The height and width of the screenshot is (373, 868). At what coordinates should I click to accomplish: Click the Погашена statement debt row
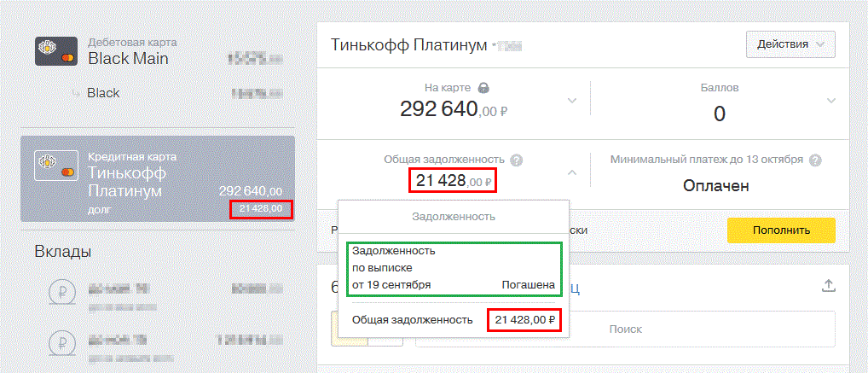click(454, 268)
